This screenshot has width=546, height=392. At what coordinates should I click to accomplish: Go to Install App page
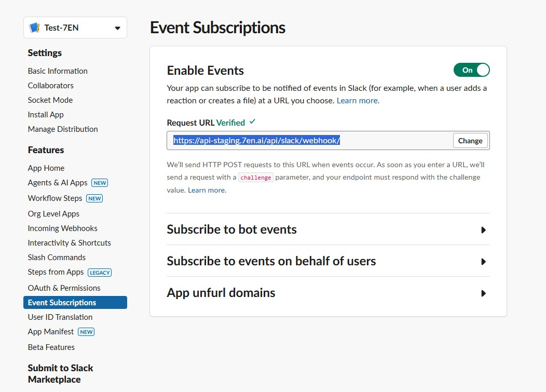pos(46,115)
